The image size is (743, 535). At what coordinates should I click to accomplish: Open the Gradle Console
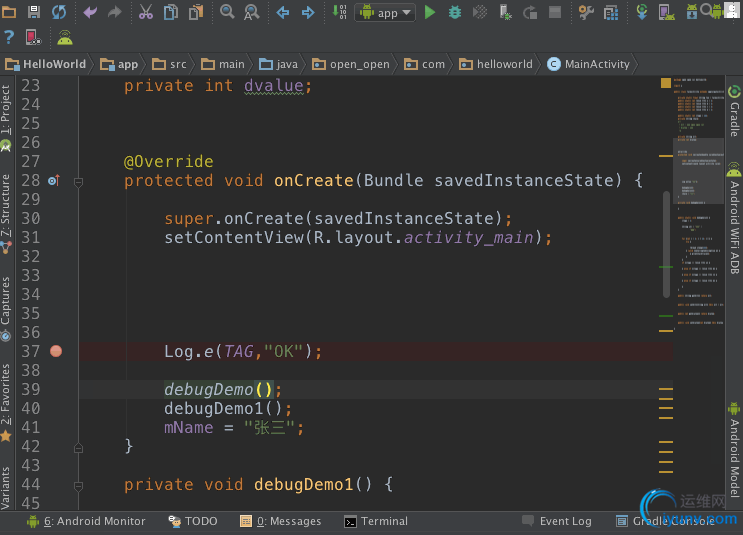point(666,521)
